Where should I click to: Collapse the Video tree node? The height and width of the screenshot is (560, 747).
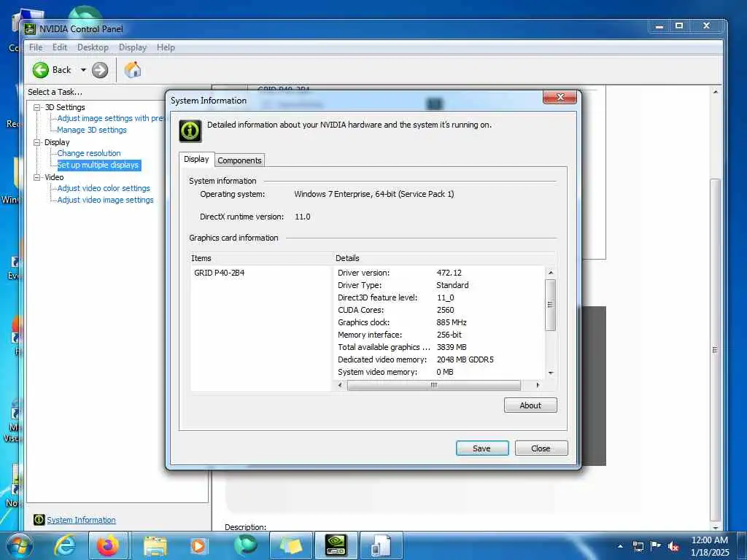click(x=36, y=177)
